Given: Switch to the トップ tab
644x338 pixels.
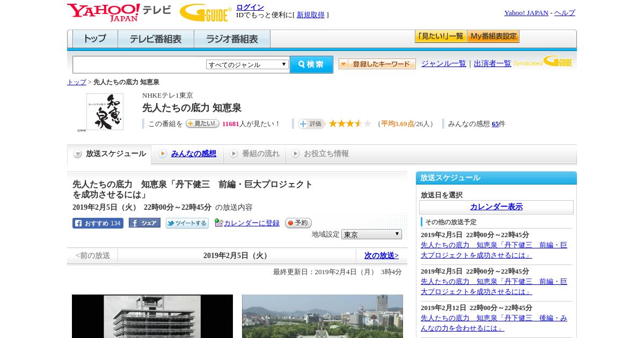Looking at the screenshot, I should (x=95, y=39).
